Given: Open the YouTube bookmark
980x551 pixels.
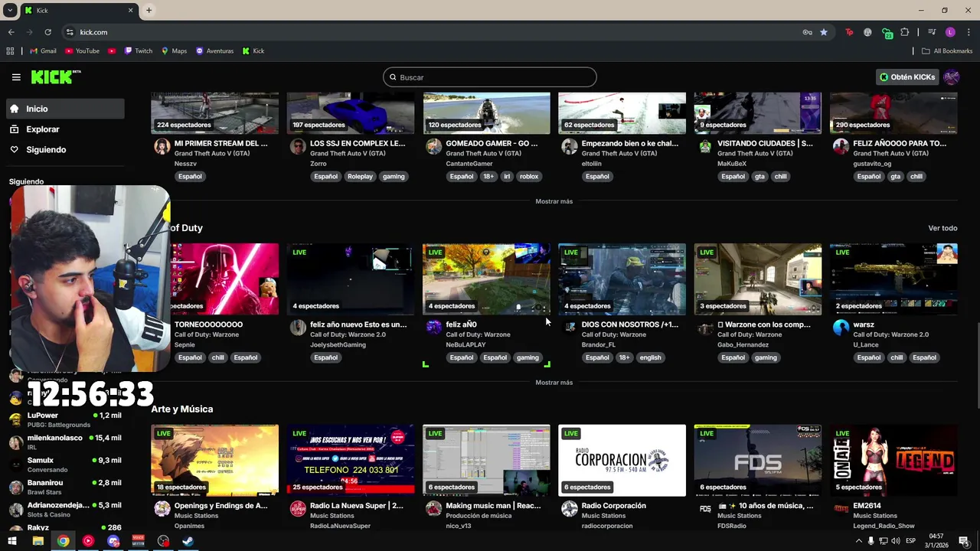Looking at the screenshot, I should pyautogui.click(x=82, y=51).
